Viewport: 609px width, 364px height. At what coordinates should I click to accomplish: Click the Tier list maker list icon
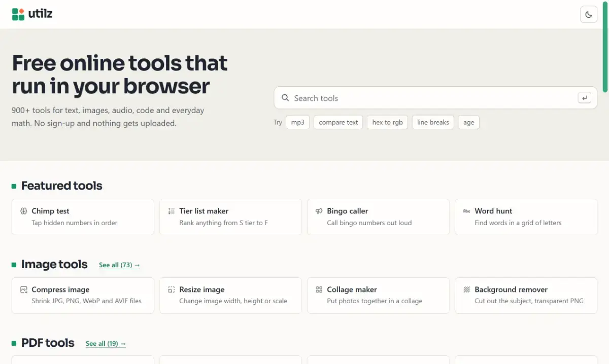pos(171,211)
